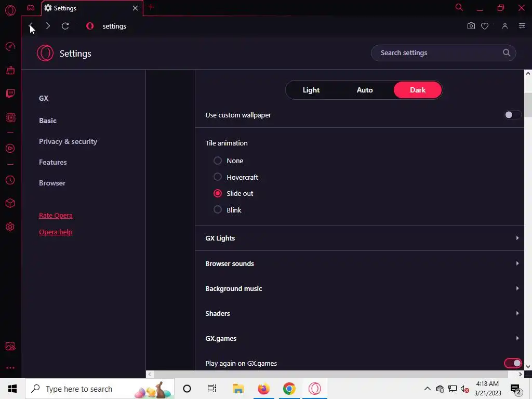
Task: Open Privacy & security settings
Action: coord(68,141)
